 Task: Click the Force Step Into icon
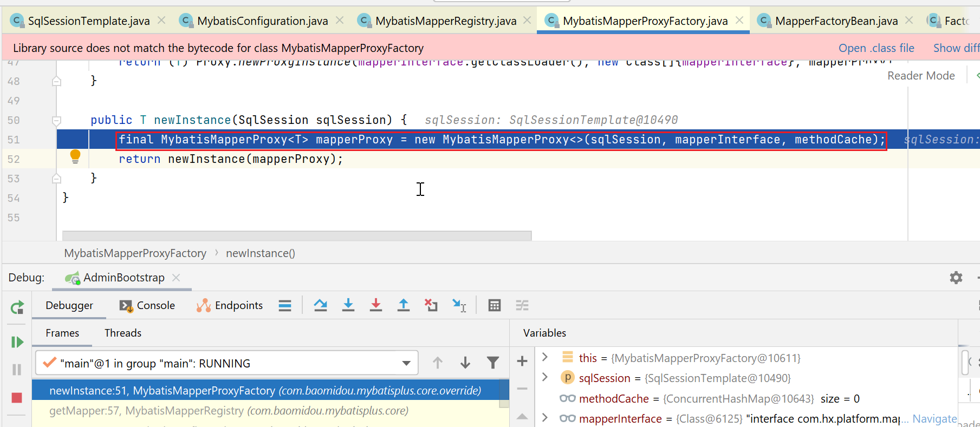click(375, 305)
